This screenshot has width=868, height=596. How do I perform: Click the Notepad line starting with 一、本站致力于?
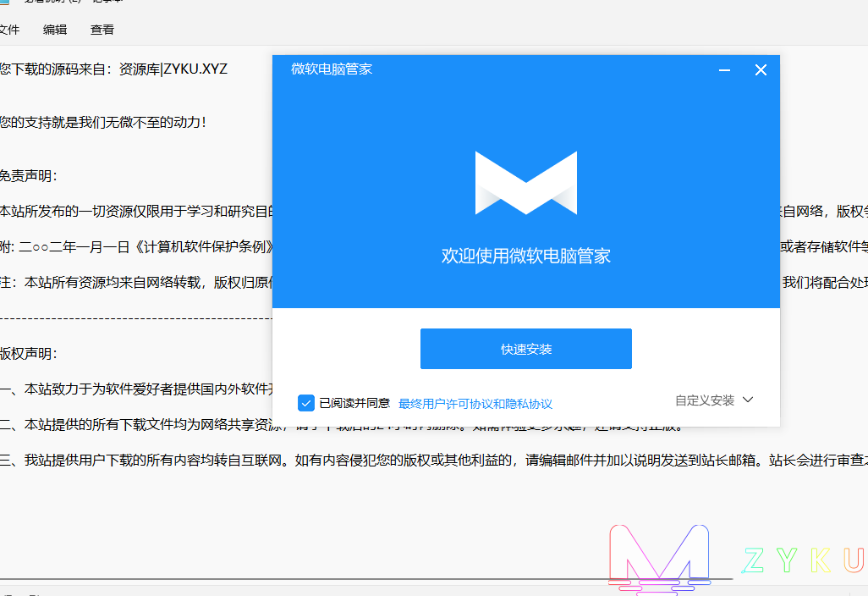(x=136, y=389)
